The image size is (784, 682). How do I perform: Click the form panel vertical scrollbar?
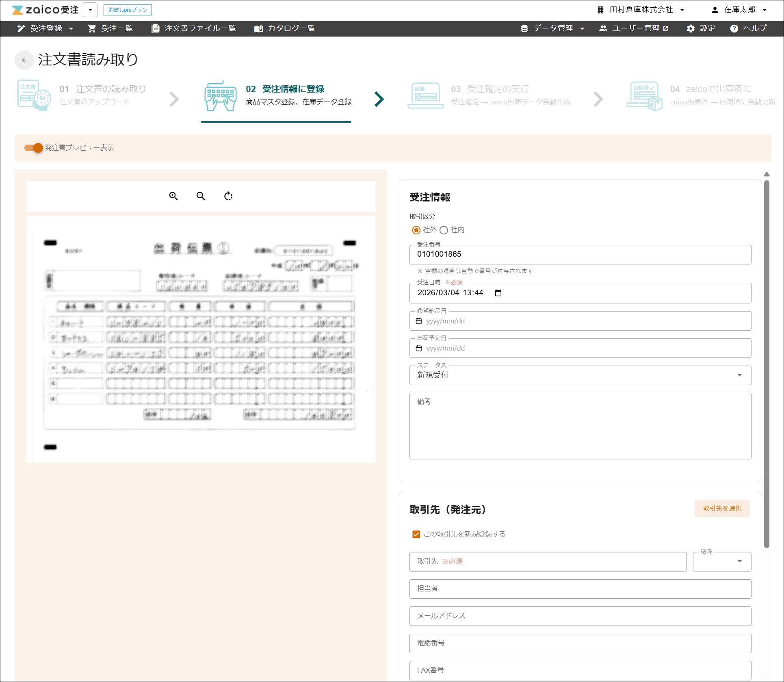767,364
